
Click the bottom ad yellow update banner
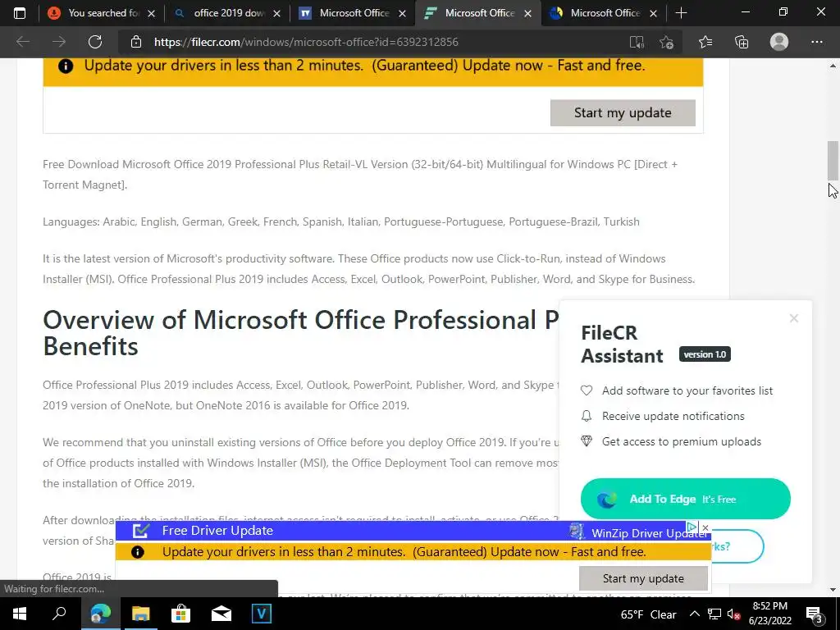click(x=413, y=552)
